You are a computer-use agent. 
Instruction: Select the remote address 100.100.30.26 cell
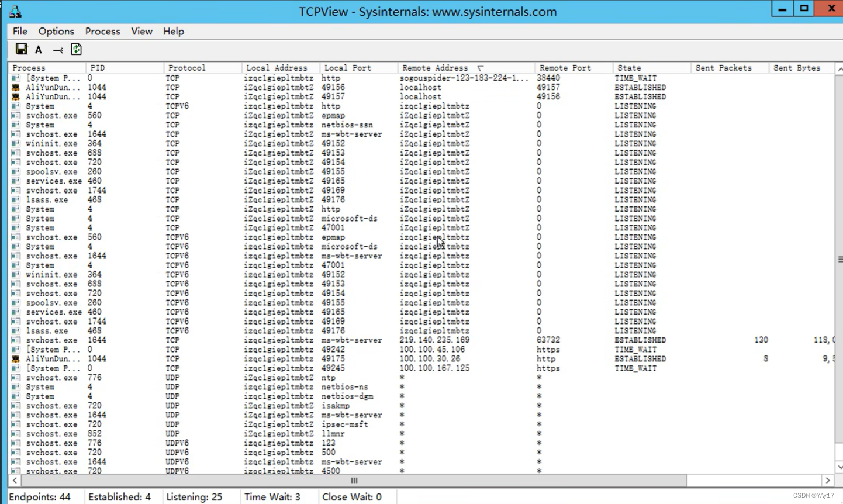[x=430, y=359]
